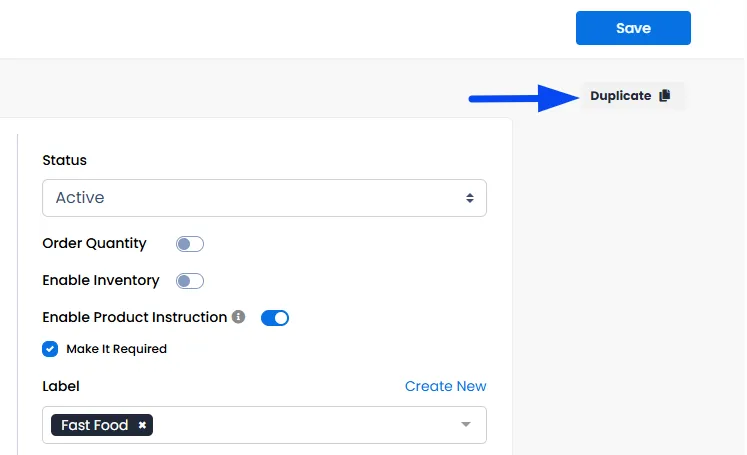
Task: Open the Status dropdown showing Active
Action: [x=264, y=198]
